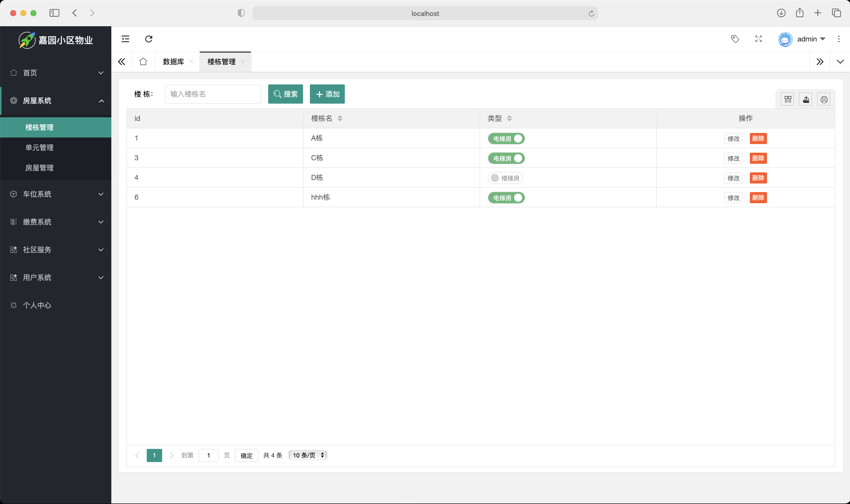The image size is (850, 504).
Task: Toggle the type switch for hhh栋
Action: click(506, 198)
